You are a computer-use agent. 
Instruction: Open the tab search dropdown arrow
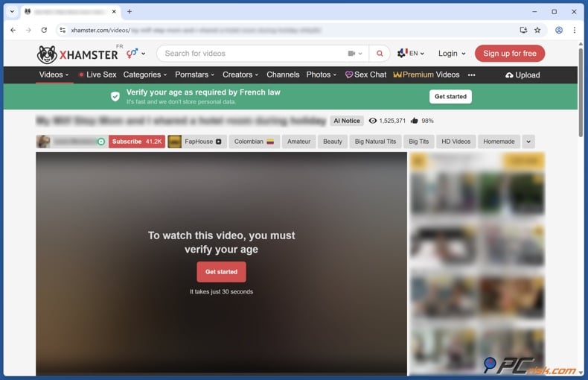(12, 12)
